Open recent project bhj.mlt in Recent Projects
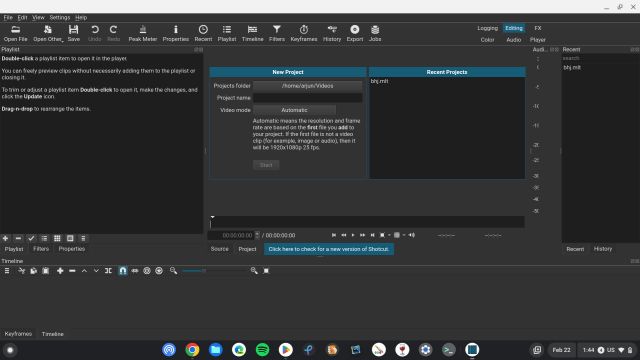Image resolution: width=640 pixels, height=360 pixels. click(x=379, y=81)
